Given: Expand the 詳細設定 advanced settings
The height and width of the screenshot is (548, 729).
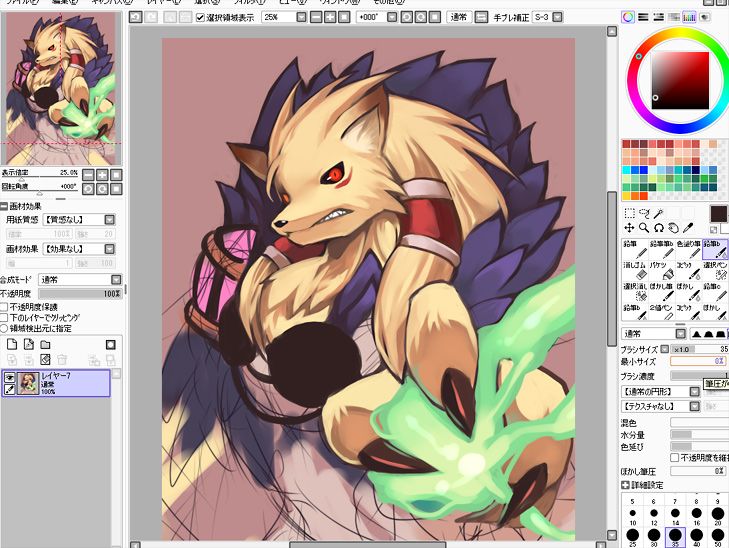Looking at the screenshot, I should (x=625, y=485).
